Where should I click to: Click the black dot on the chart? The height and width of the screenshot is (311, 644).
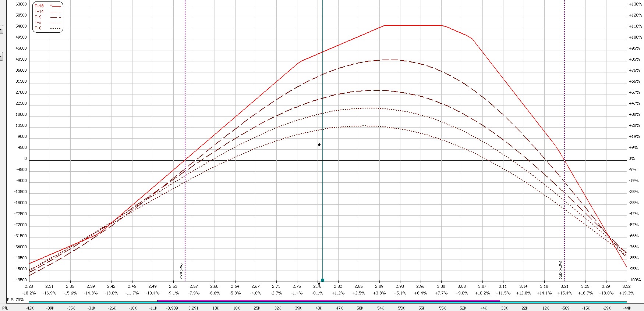click(319, 145)
